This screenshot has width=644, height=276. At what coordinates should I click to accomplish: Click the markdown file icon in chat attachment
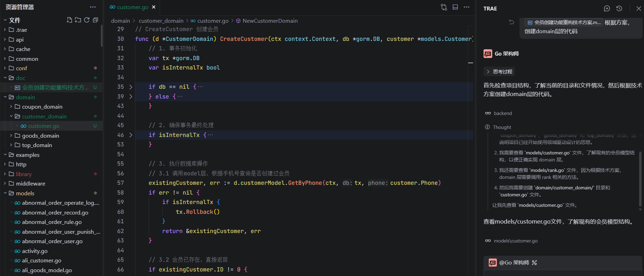click(x=530, y=22)
